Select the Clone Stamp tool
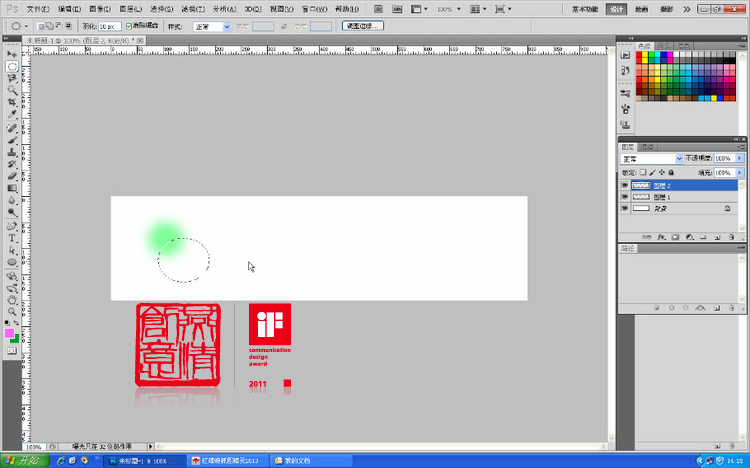Viewport: 750px width, 468px height. [x=12, y=152]
